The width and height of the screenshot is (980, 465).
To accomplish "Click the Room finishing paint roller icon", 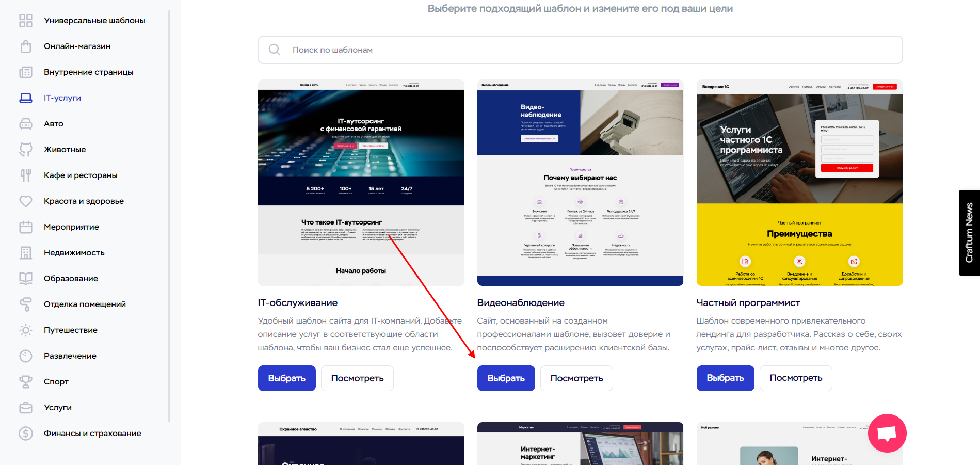I will [x=26, y=304].
